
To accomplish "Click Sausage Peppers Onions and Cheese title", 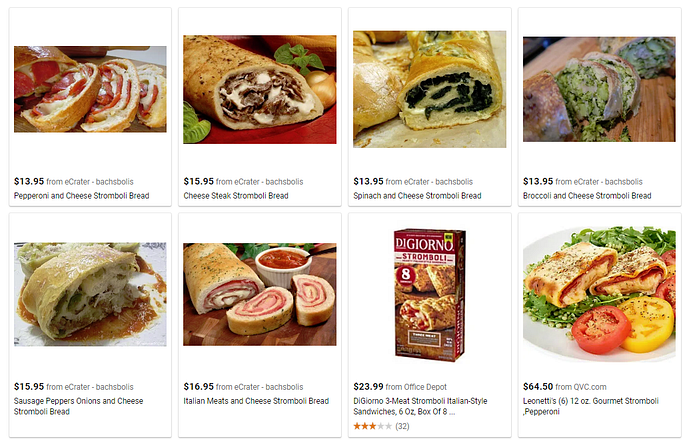I will pyautogui.click(x=78, y=406).
